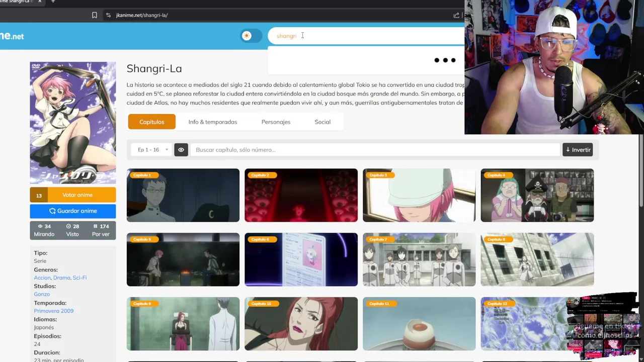Screen dimensions: 644x362
Task: Open the Capitulo 10 thumbnail
Action: click(301, 324)
